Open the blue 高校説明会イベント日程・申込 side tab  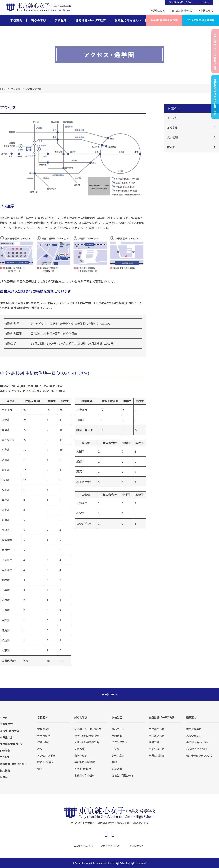pyautogui.click(x=215, y=97)
